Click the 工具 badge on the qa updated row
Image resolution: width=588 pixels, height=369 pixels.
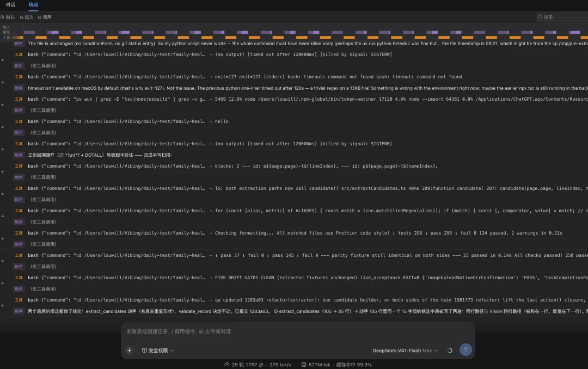[19, 300]
